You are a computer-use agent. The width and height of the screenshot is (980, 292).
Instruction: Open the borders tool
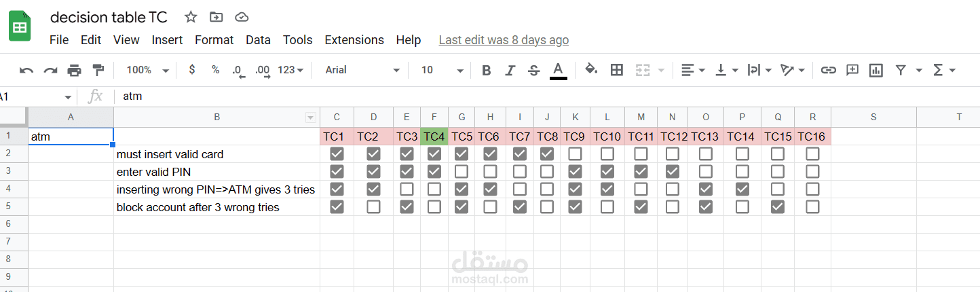(x=617, y=70)
